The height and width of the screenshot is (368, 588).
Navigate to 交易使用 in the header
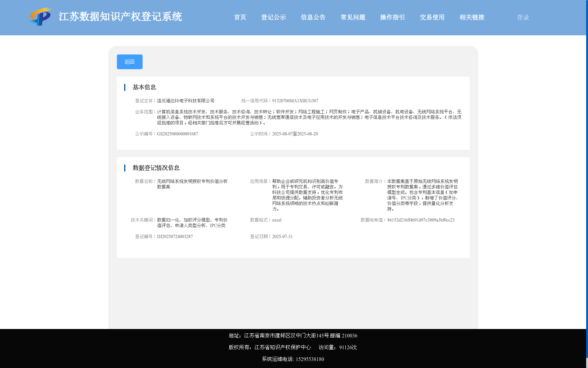pyautogui.click(x=432, y=17)
